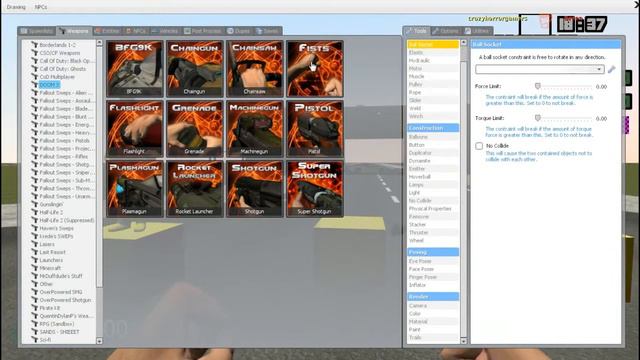Open the DOOM 3 weapon category
The image size is (640, 360).
click(49, 84)
